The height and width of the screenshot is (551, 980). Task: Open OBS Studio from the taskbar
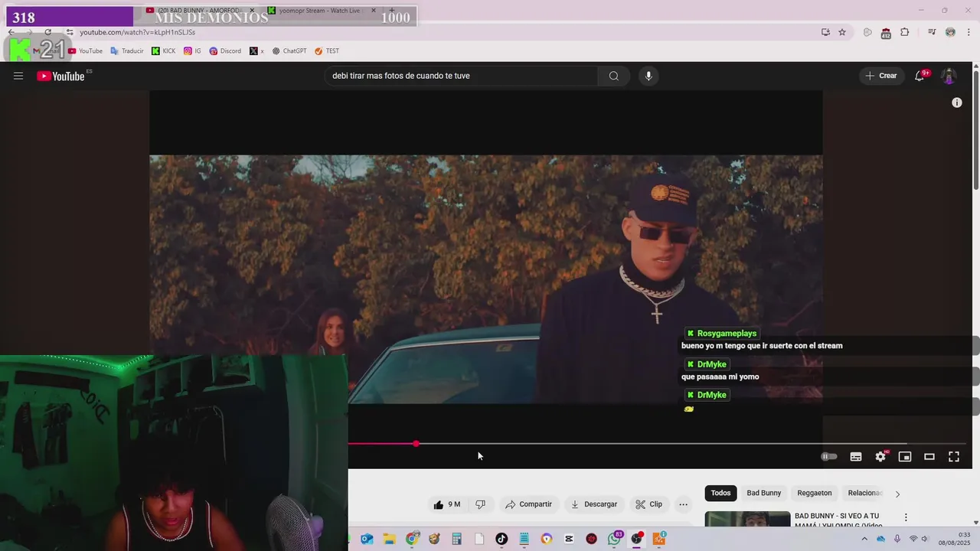(x=636, y=539)
